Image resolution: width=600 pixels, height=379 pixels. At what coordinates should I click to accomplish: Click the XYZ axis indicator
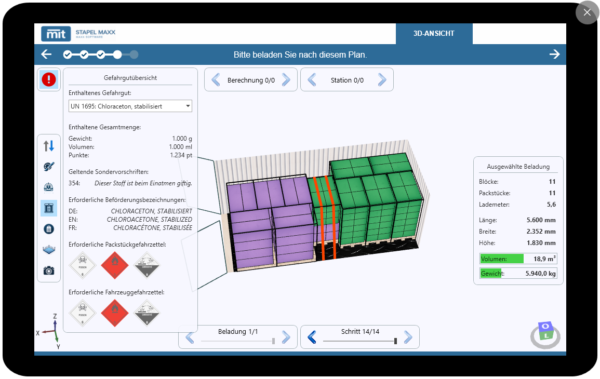[51, 332]
